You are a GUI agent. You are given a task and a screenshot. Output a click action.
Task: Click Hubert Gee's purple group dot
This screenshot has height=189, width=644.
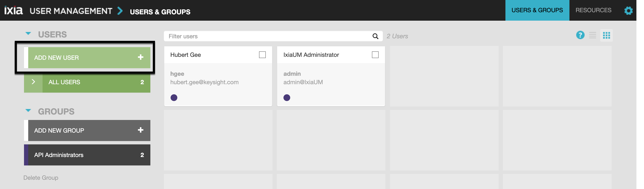coord(174,97)
